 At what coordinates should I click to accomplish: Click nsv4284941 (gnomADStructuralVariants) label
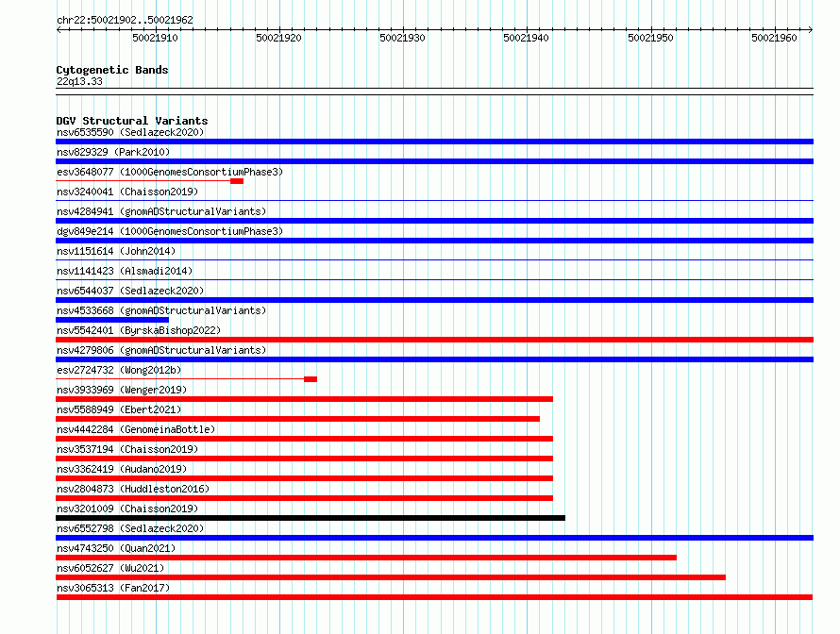point(161,211)
